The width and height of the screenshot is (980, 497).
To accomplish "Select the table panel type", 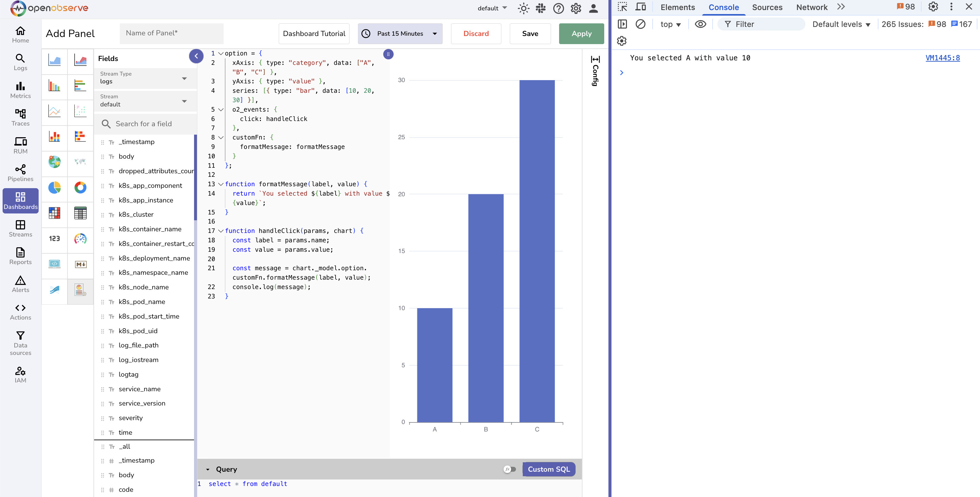I will (x=80, y=213).
